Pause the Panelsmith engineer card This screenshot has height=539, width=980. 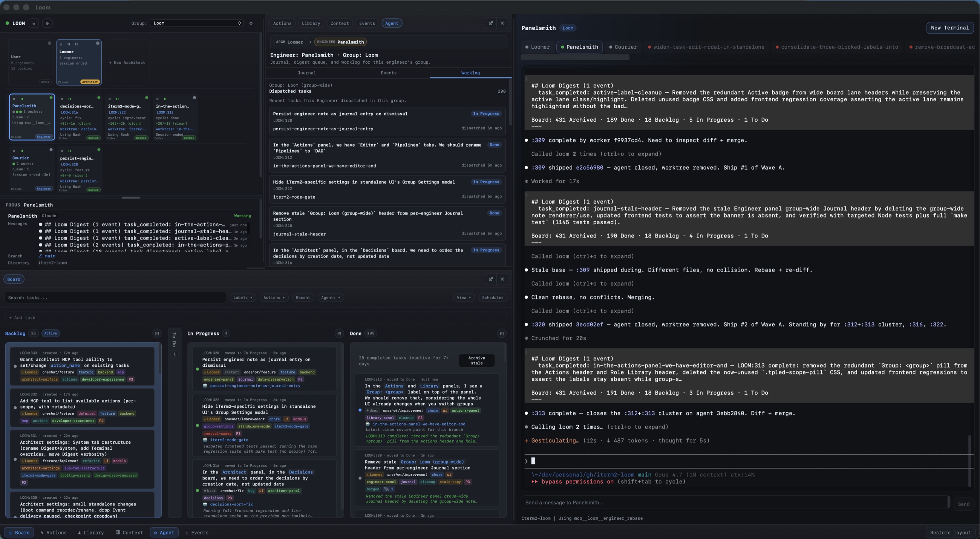point(22,99)
